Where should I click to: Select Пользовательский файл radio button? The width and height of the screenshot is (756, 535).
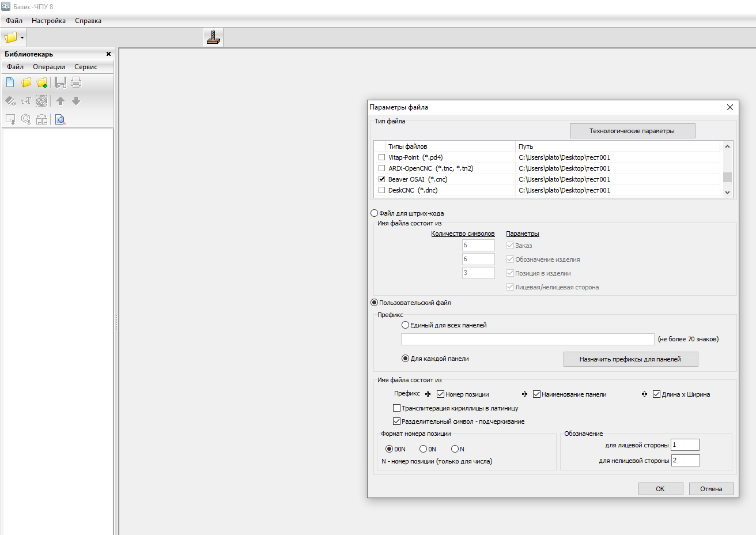(375, 303)
